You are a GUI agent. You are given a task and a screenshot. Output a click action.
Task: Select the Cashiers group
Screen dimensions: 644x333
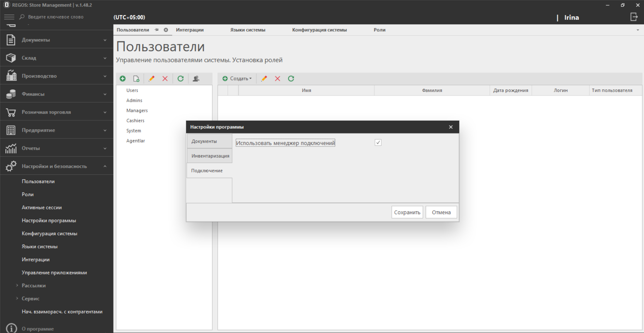pyautogui.click(x=135, y=121)
